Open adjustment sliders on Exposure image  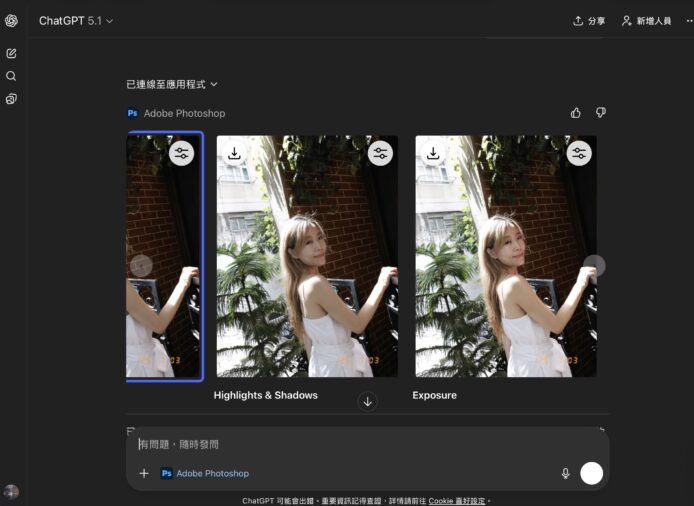pos(579,153)
